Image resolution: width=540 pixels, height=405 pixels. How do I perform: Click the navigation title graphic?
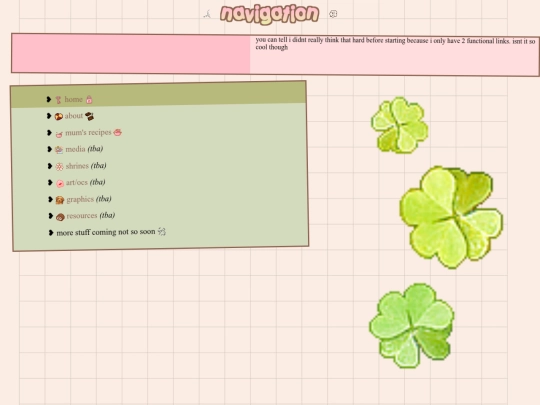click(x=270, y=14)
